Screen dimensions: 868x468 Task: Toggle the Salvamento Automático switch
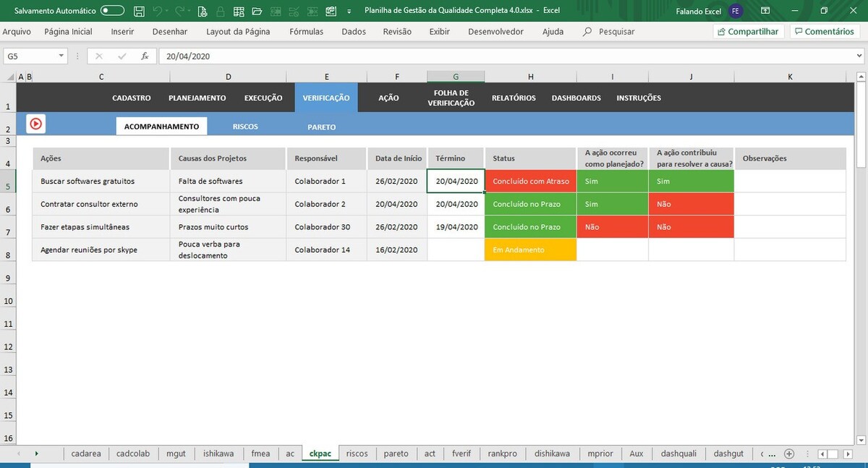[112, 11]
